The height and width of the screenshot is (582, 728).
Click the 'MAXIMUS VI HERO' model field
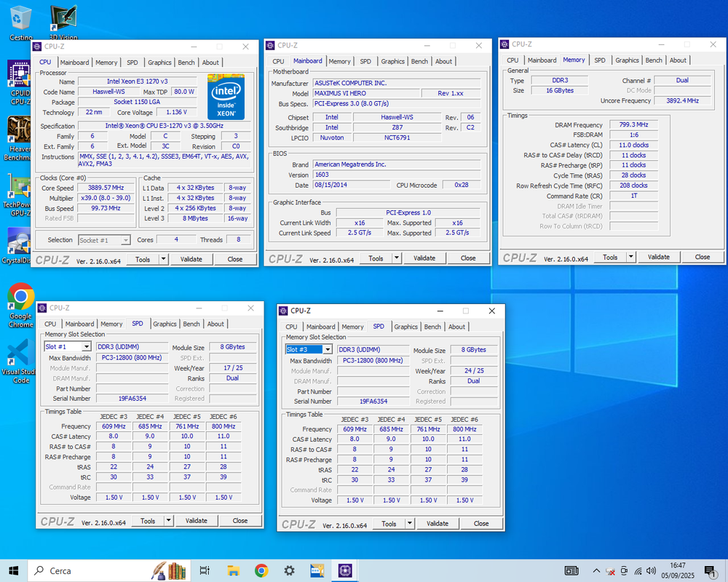(x=366, y=93)
